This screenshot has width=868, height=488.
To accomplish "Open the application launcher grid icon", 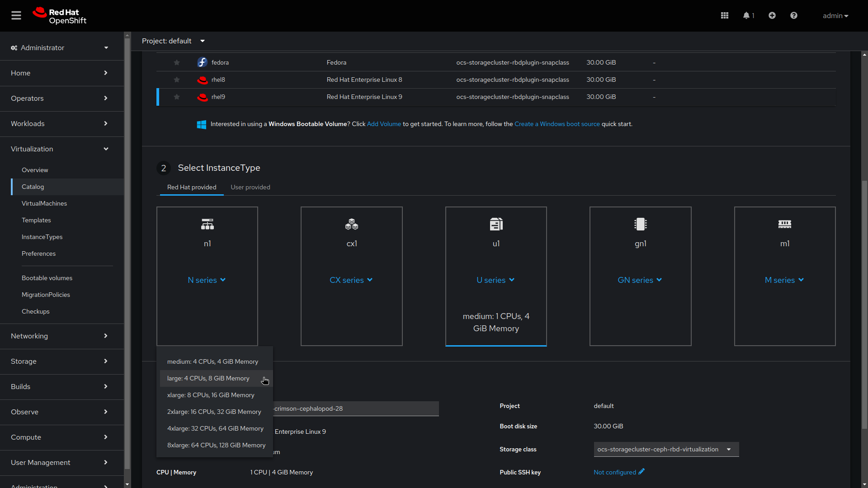I will (724, 15).
